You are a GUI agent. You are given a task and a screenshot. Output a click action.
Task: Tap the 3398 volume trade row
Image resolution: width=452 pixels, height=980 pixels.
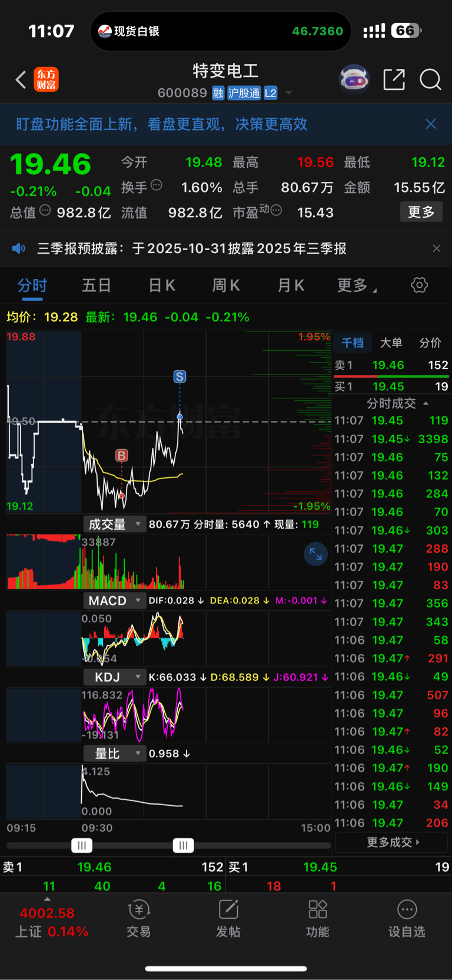click(x=391, y=439)
